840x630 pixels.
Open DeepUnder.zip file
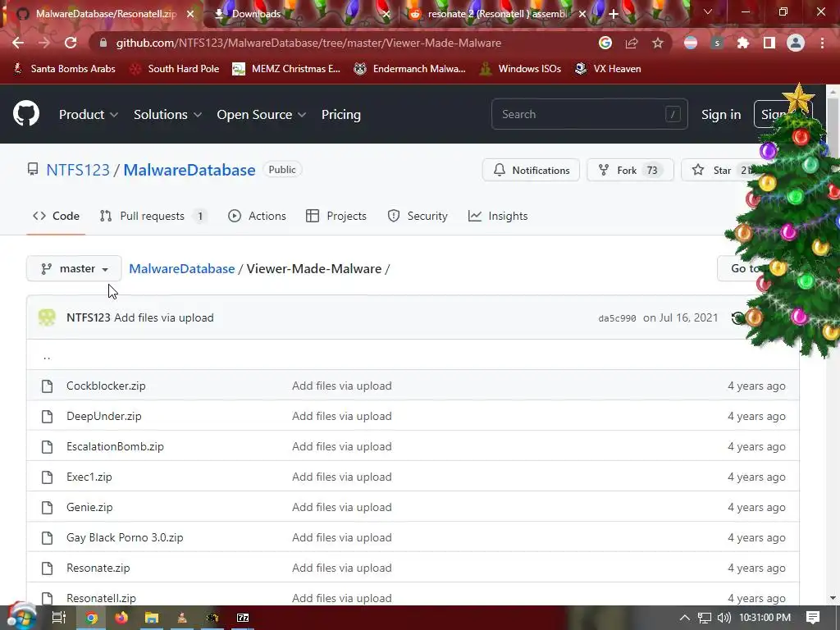click(104, 416)
